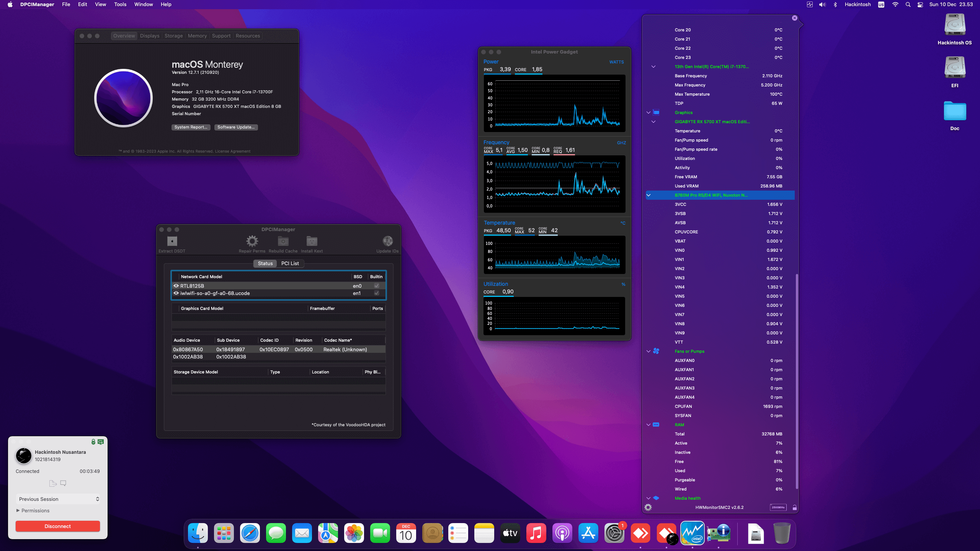
Task: Collapse the RAM group
Action: tap(648, 425)
